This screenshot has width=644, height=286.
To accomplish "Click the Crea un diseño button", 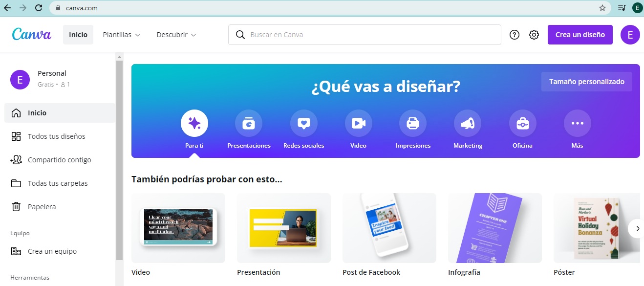I will tap(580, 34).
